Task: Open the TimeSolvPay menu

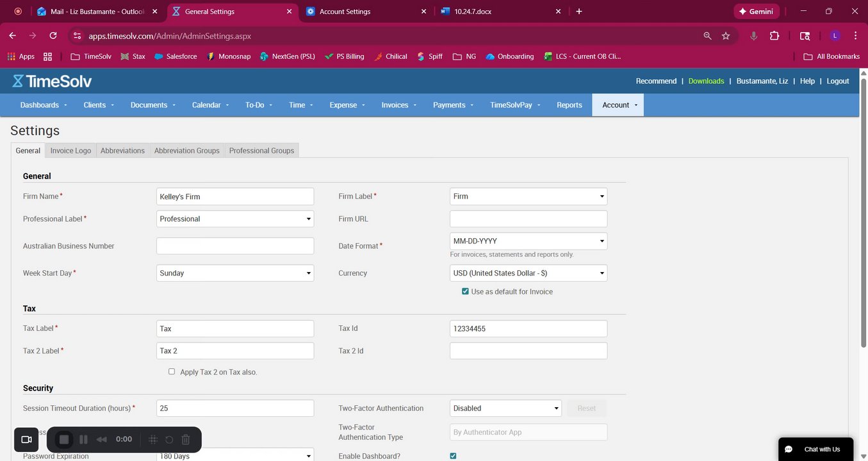Action: [x=516, y=105]
